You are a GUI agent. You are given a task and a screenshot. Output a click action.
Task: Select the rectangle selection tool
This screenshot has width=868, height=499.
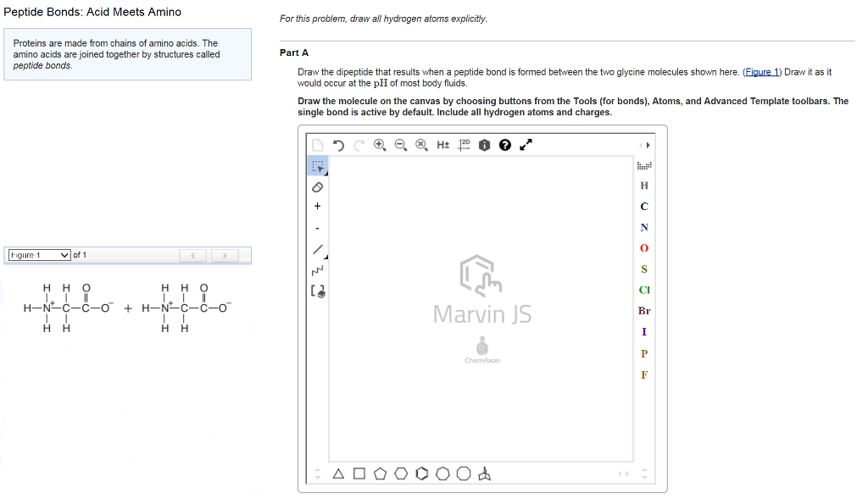click(x=318, y=166)
